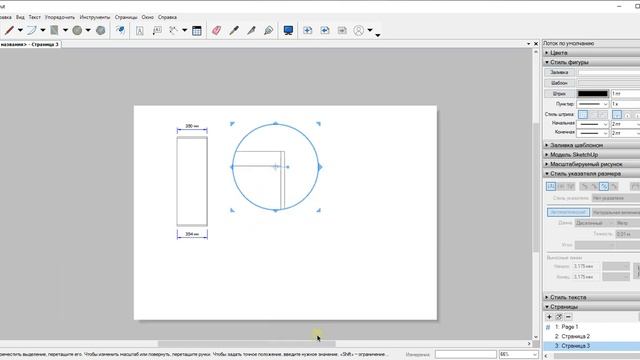Select the Arc tool
The height and width of the screenshot is (360, 640).
[31, 30]
